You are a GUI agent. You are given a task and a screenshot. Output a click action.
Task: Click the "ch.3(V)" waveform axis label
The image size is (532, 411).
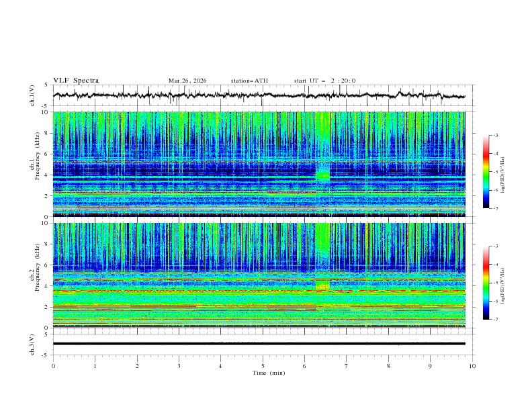32,345
